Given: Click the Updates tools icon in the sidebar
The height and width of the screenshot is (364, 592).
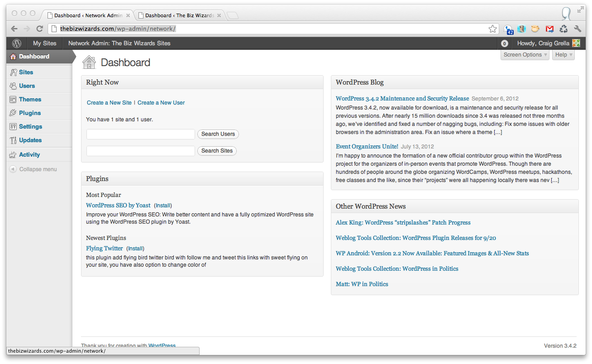Looking at the screenshot, I should pos(13,140).
